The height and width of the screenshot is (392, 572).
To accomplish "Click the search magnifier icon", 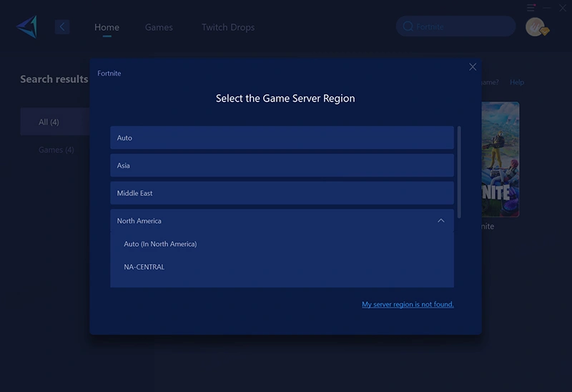I will point(408,27).
